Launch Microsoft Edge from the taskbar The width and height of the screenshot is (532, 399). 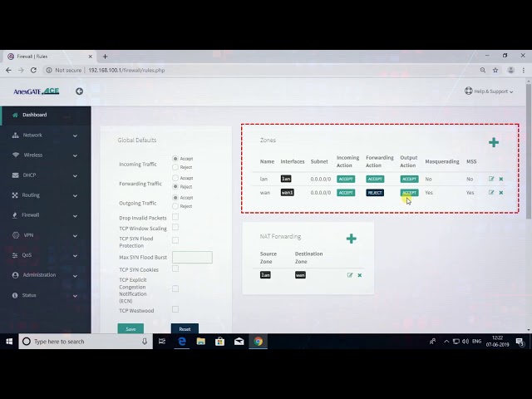(182, 342)
